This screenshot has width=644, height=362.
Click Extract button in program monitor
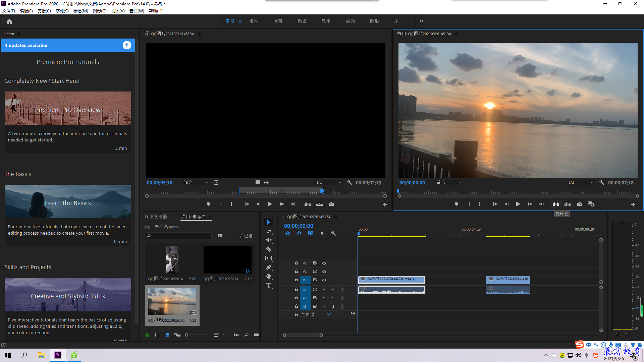click(568, 204)
